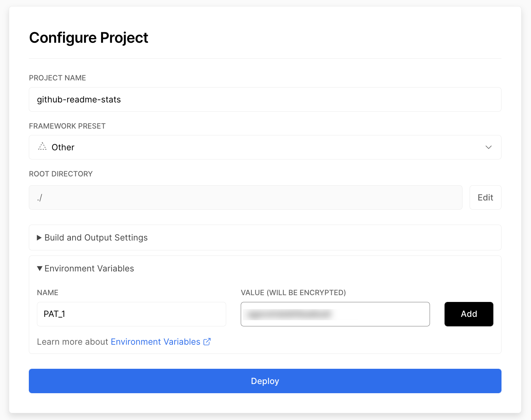Add the PAT_1 environment variable

coord(469,314)
